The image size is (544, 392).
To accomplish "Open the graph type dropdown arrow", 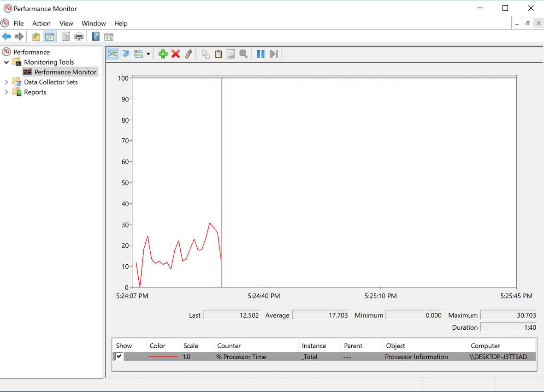I will (148, 53).
